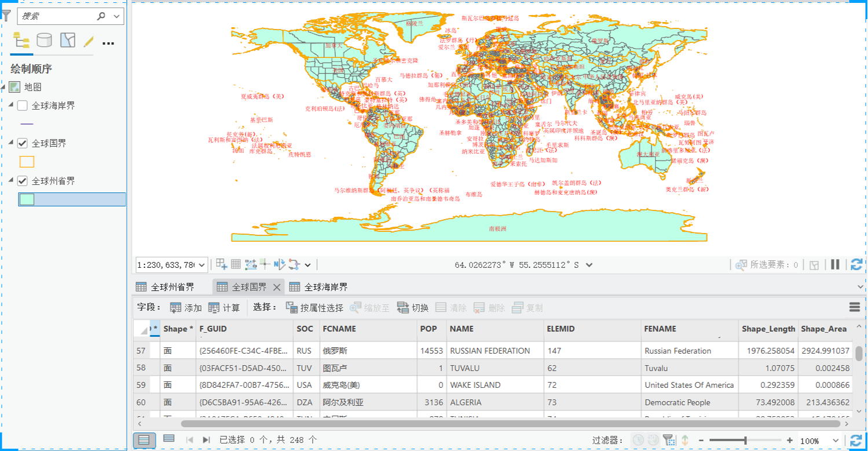Show selected records view button

(169, 439)
